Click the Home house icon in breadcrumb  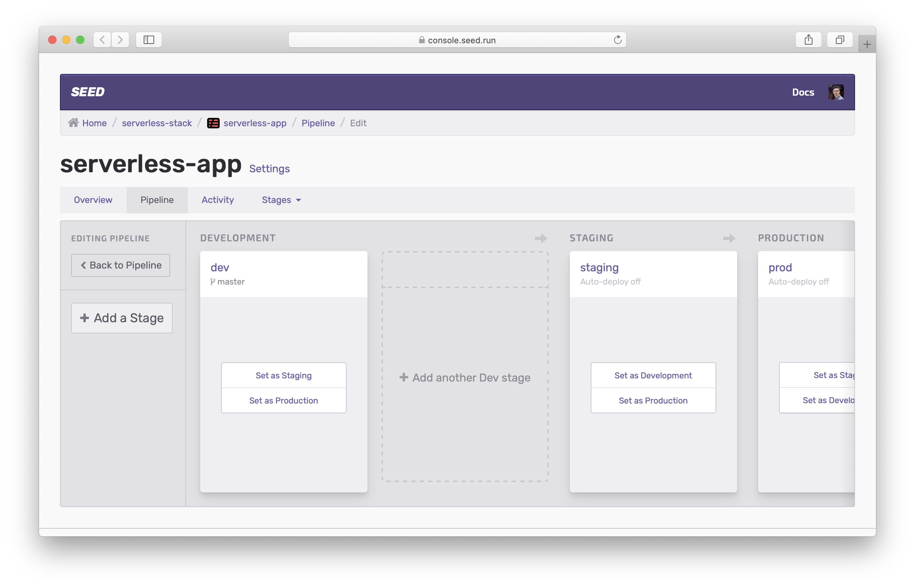coord(73,122)
